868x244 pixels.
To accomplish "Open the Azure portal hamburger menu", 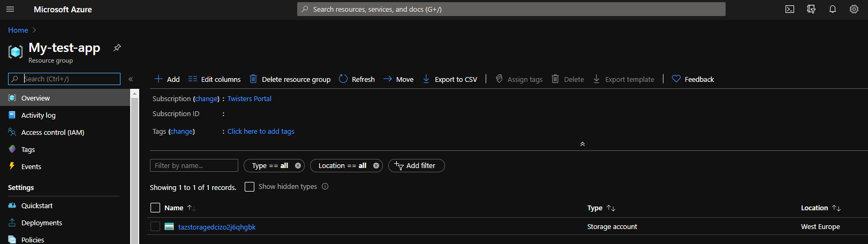I will click(10, 9).
